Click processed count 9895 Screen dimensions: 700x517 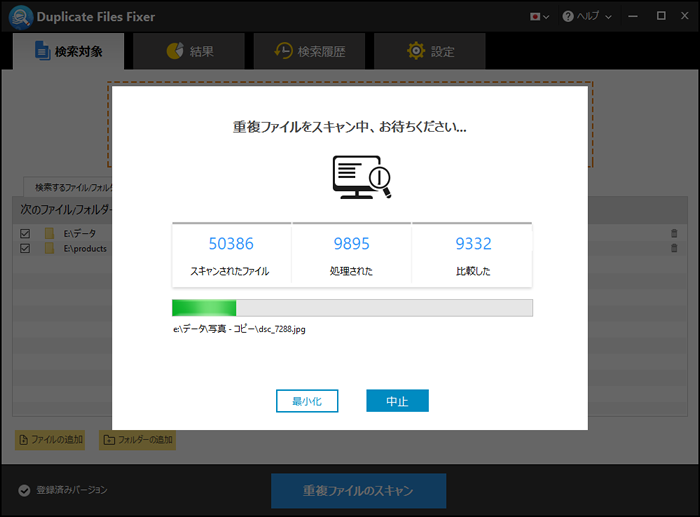pos(351,244)
